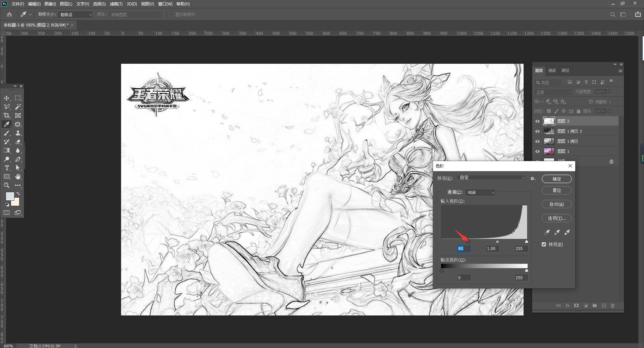Image resolution: width=644 pixels, height=348 pixels.
Task: Open the 取样大小 sample size dropdown
Action: (75, 14)
